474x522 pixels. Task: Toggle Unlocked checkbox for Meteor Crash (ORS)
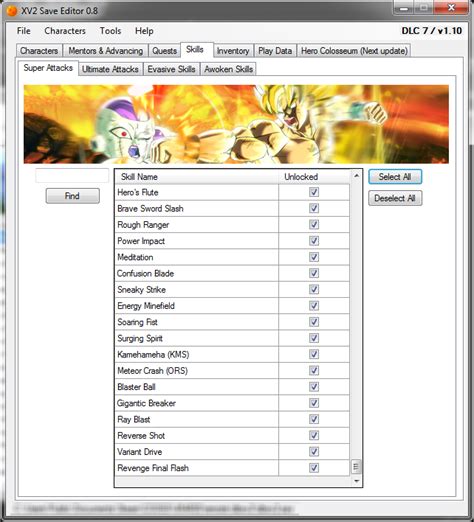(314, 370)
